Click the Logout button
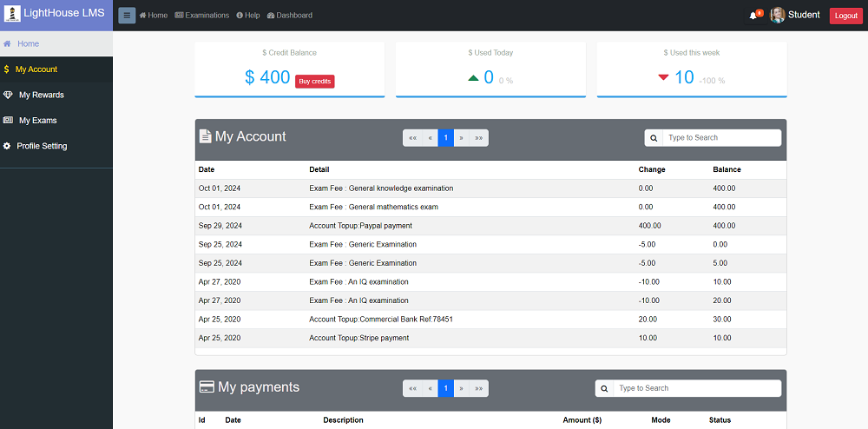The height and width of the screenshot is (429, 868). tap(845, 16)
